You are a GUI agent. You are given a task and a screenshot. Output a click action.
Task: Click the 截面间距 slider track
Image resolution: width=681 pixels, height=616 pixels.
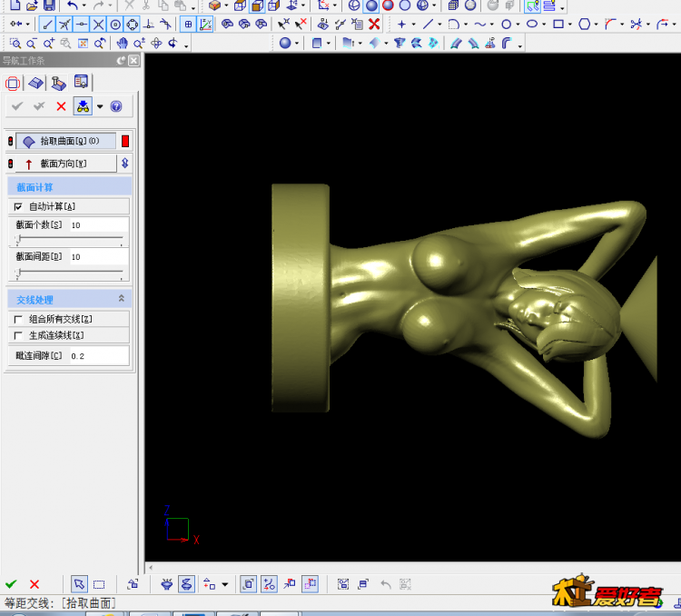(70, 272)
